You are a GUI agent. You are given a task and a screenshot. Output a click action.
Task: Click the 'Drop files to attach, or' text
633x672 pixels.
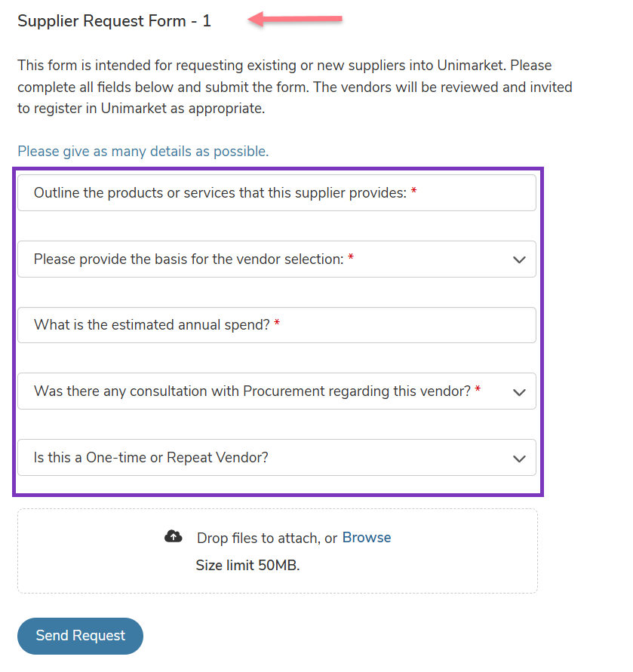267,538
